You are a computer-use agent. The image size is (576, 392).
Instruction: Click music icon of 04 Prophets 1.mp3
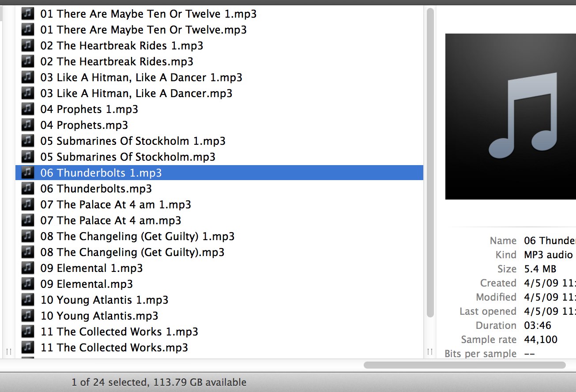pos(27,109)
